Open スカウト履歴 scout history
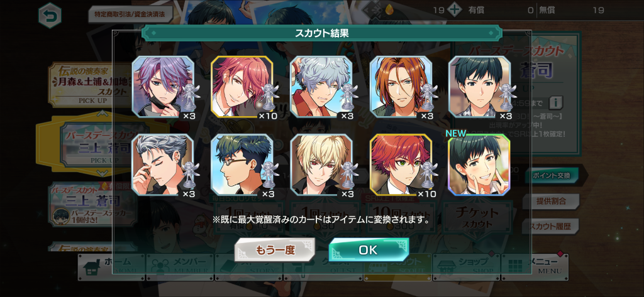The width and height of the screenshot is (644, 297). point(551,226)
